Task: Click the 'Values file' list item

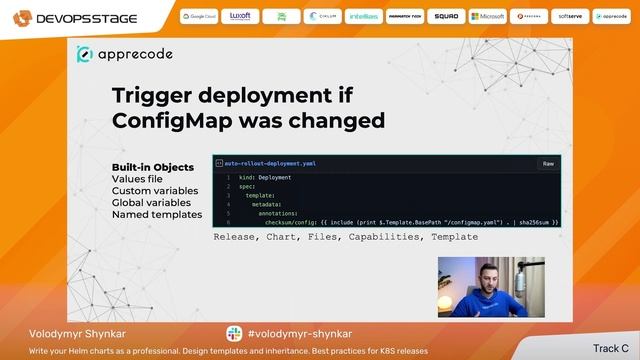Action: (137, 179)
